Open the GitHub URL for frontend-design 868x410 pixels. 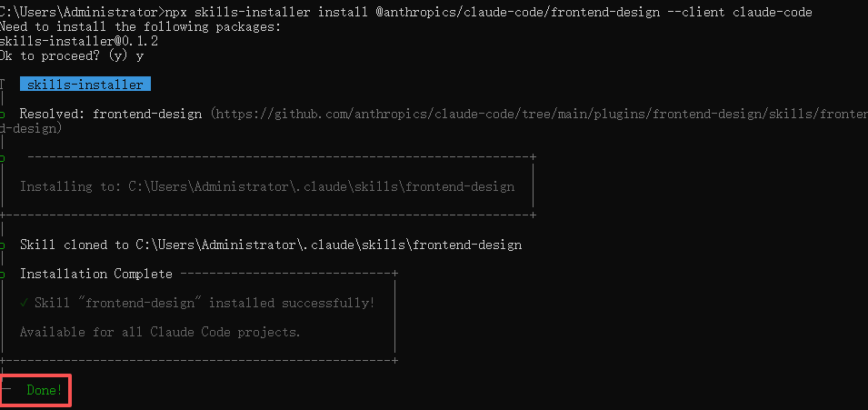pos(536,115)
